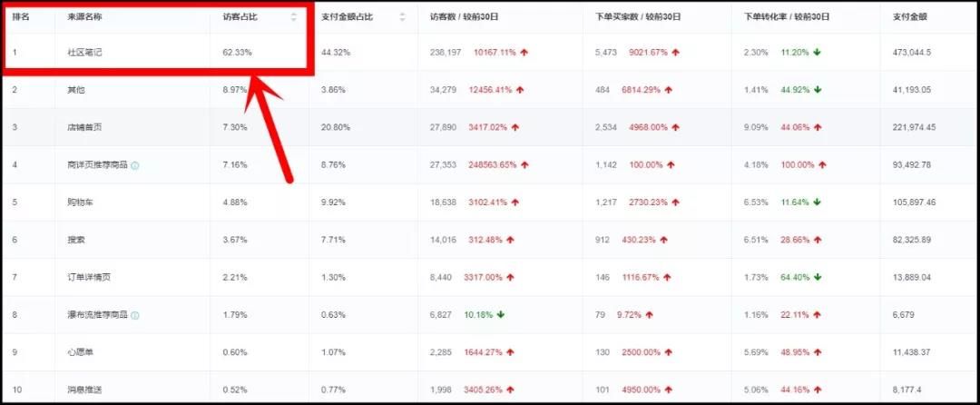980x405 pixels.
Task: Click the red up arrow beside 312.48%
Action: pyautogui.click(x=510, y=240)
